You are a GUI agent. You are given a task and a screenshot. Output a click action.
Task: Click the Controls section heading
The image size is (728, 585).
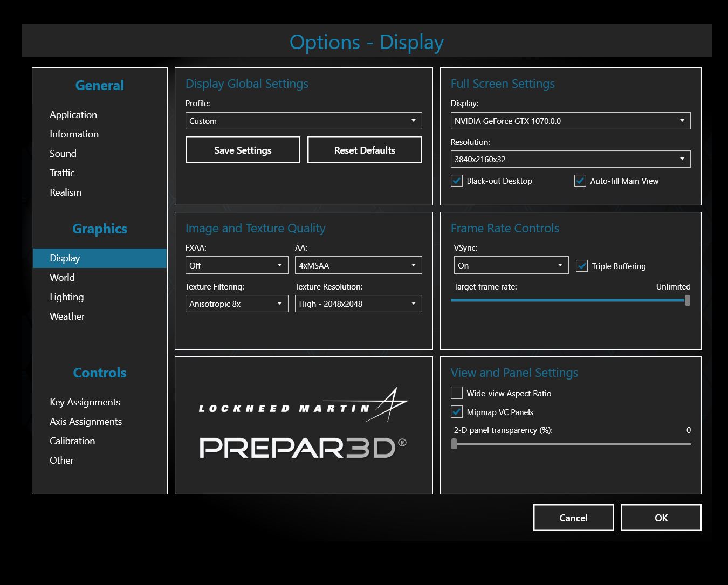(100, 373)
